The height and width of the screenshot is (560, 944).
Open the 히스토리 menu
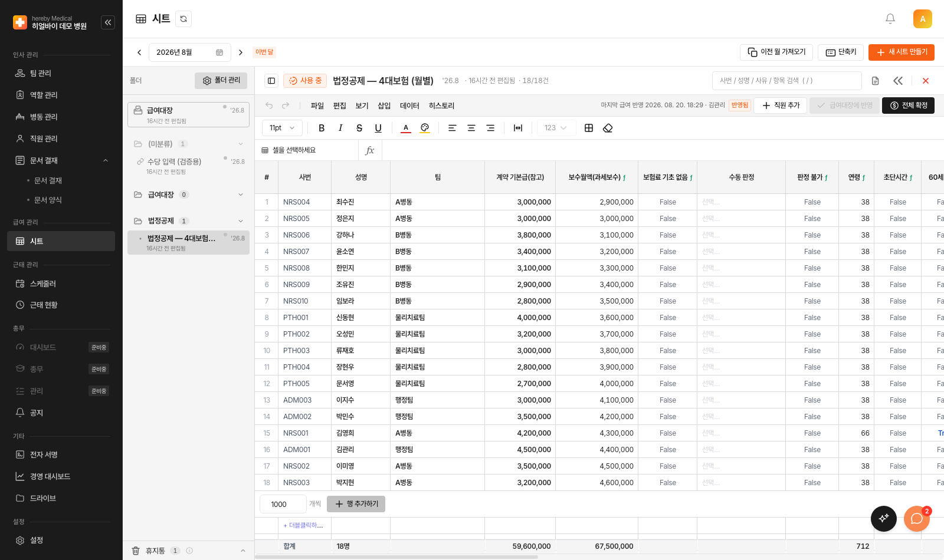click(x=441, y=106)
